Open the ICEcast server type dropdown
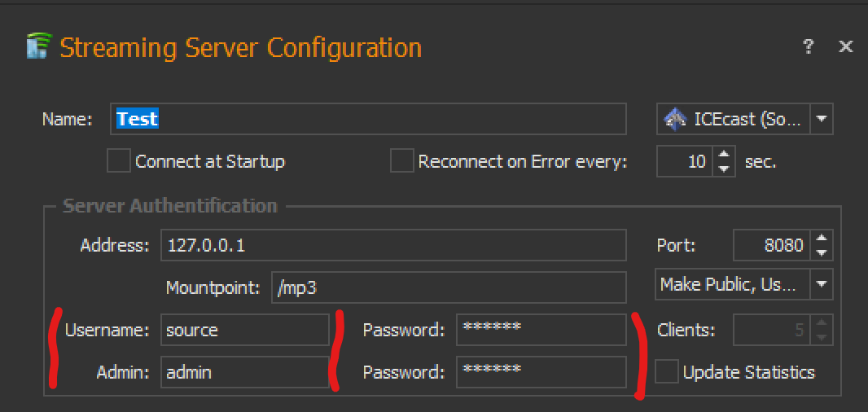The height and width of the screenshot is (412, 868). pyautogui.click(x=821, y=120)
